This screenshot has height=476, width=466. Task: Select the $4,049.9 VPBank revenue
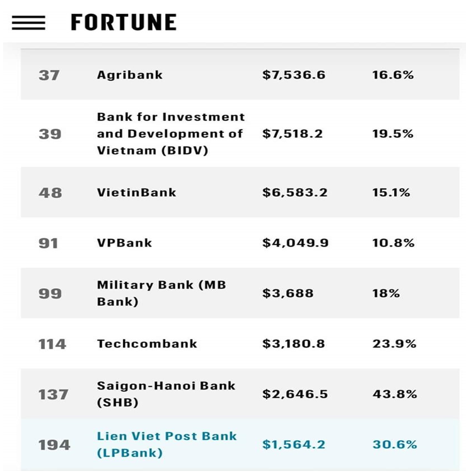[x=295, y=243]
